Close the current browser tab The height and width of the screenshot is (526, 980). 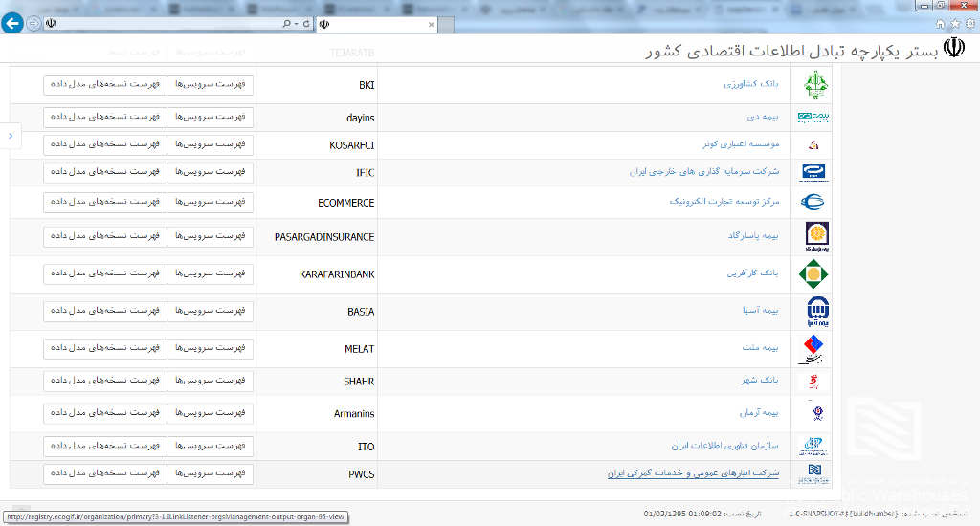[x=431, y=24]
